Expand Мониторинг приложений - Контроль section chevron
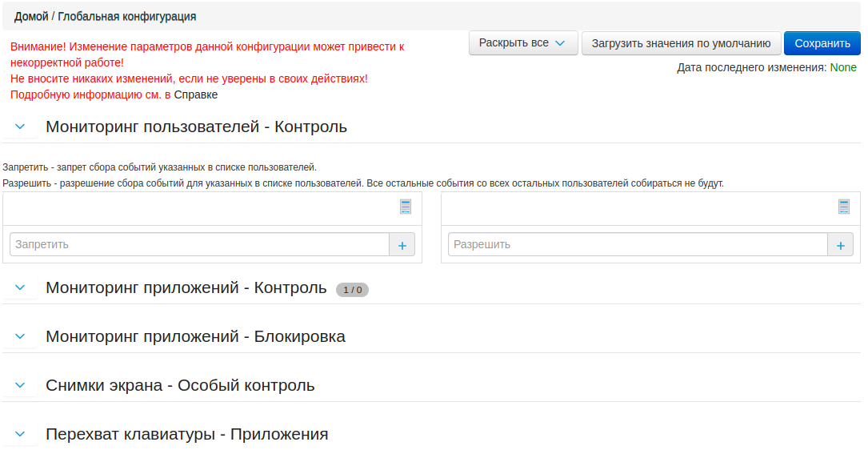 (x=21, y=287)
